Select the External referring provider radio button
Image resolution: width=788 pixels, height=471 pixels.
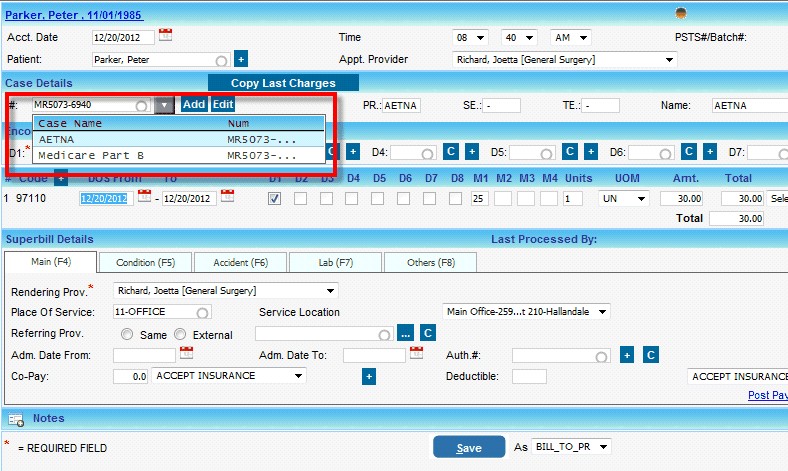180,334
